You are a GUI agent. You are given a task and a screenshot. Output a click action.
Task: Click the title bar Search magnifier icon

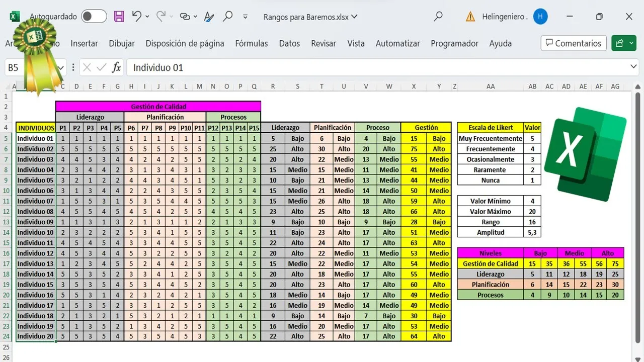point(438,16)
